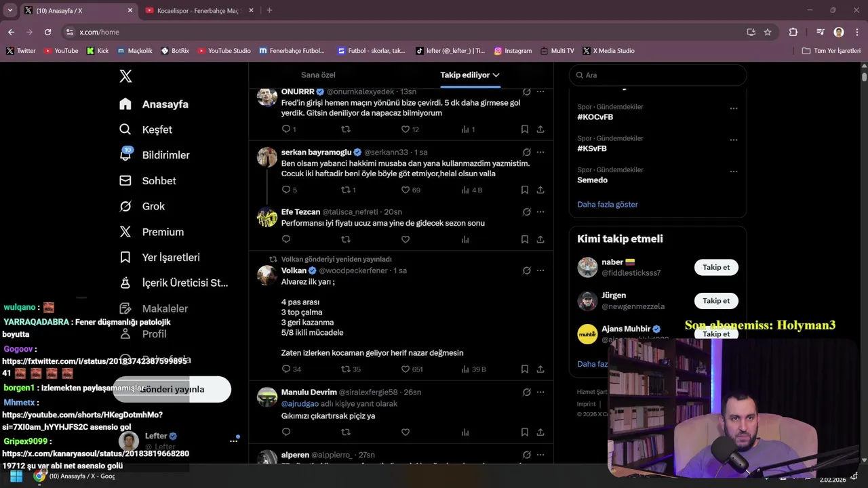Reload the page

(x=47, y=32)
